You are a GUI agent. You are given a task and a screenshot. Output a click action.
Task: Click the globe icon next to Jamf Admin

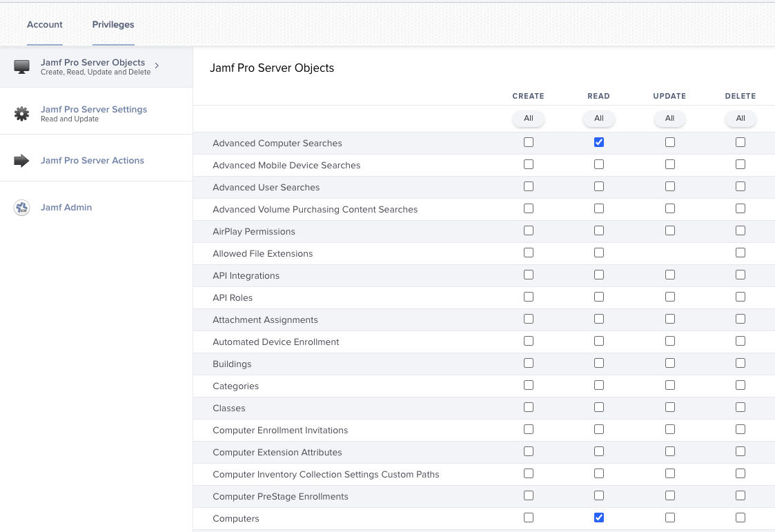pos(21,207)
